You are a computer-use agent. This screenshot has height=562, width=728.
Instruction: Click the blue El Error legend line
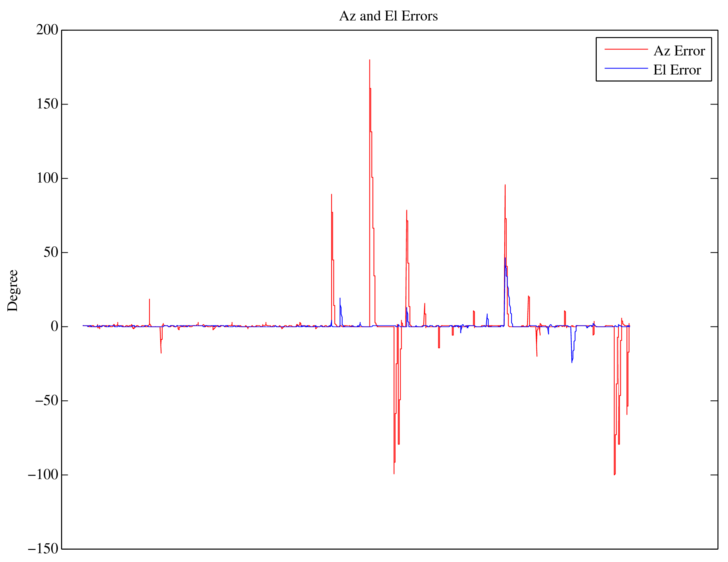(x=626, y=68)
